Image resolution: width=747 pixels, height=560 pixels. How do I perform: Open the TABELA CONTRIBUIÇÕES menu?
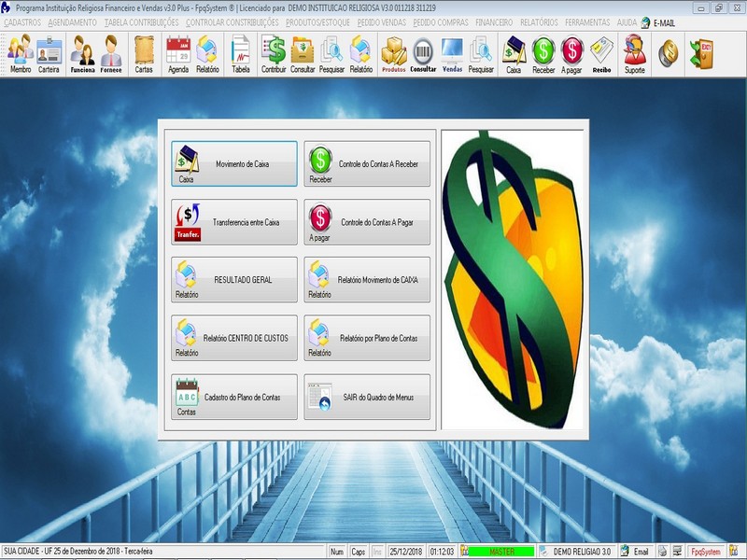pyautogui.click(x=142, y=22)
